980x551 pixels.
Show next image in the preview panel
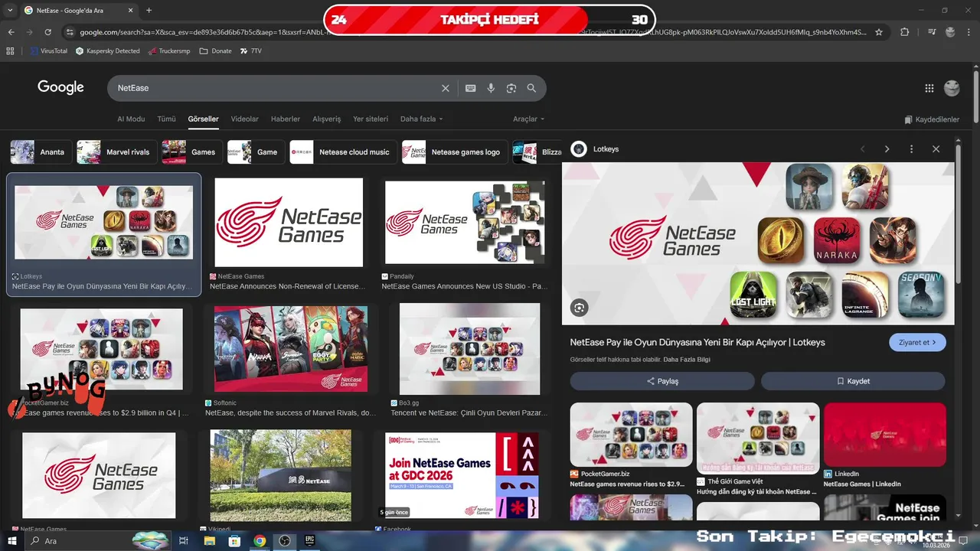tap(887, 149)
